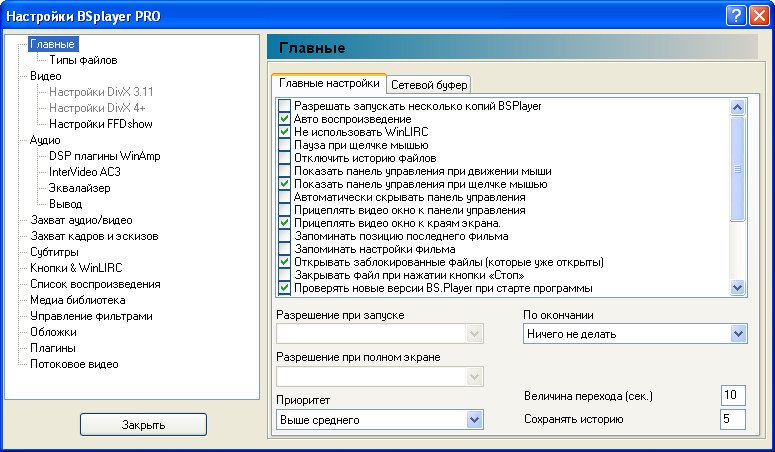This screenshot has height=452, width=775.
Task: Select 'Субтитры' in the settings tree
Action: pyautogui.click(x=55, y=252)
